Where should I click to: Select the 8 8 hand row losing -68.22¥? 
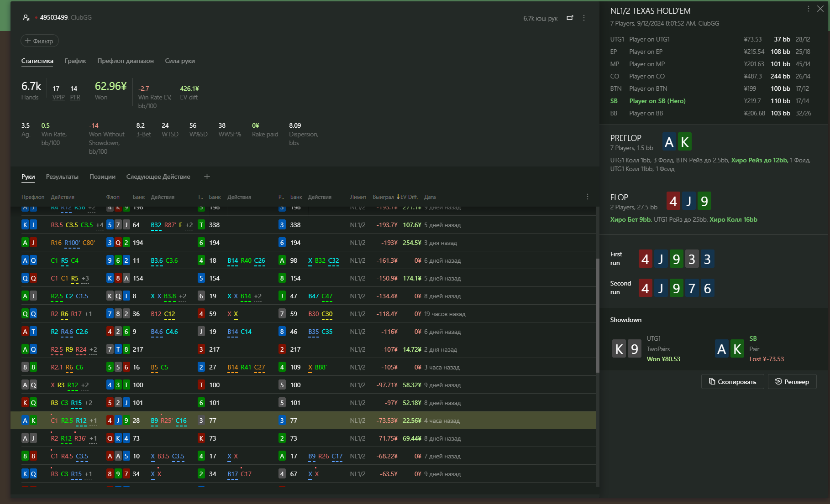pos(303,456)
